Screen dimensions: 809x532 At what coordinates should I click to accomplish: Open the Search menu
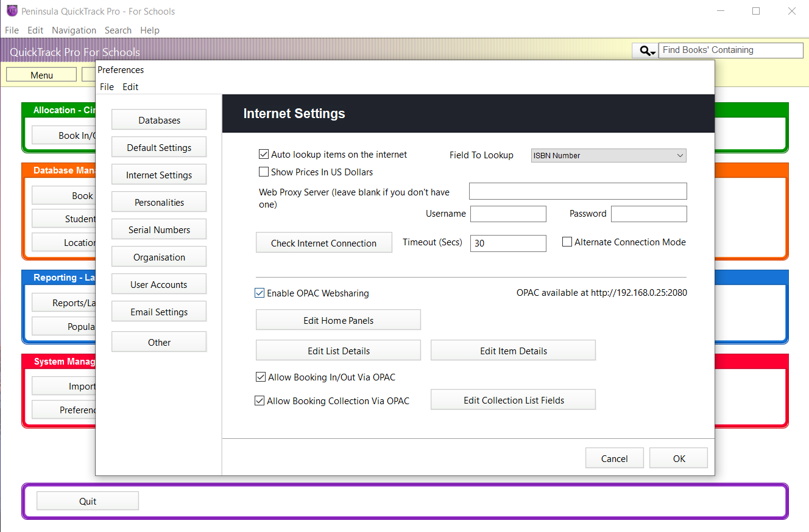point(118,30)
